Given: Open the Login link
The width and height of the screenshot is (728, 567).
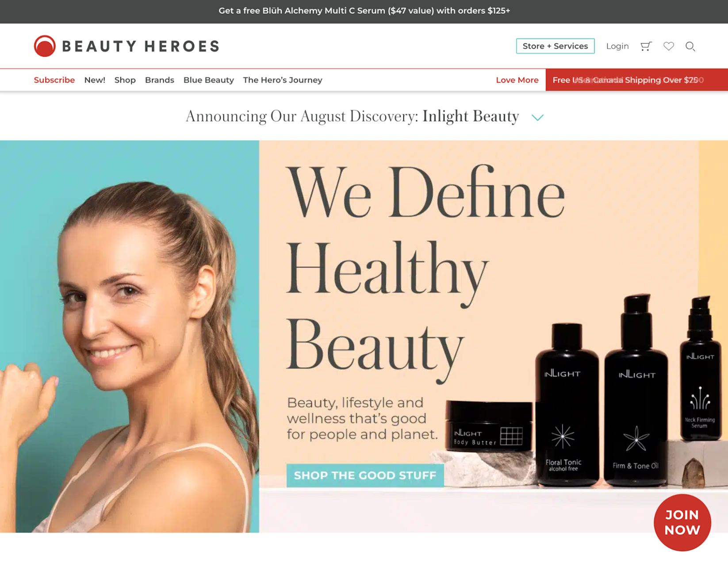Looking at the screenshot, I should tap(617, 46).
